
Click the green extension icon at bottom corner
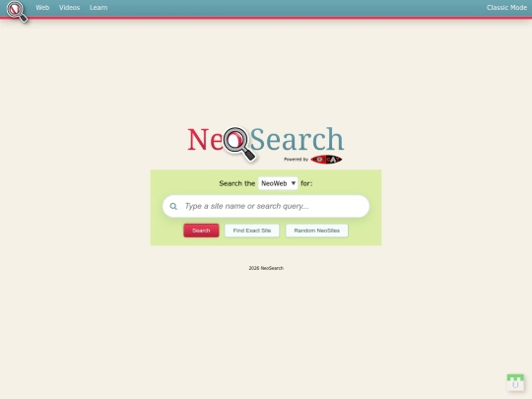click(x=515, y=382)
